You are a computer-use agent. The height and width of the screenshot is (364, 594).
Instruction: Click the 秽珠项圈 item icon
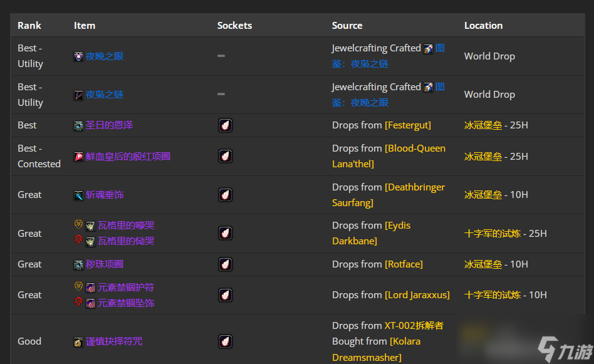(x=78, y=265)
